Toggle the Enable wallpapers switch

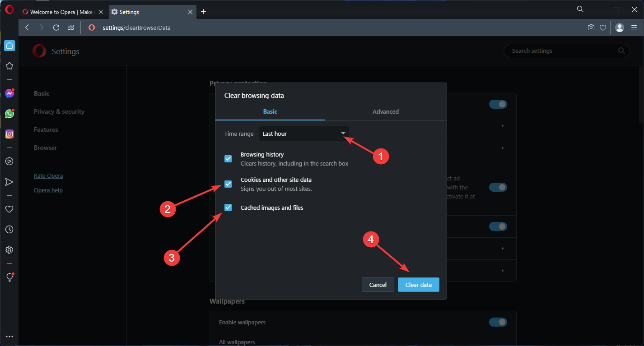(x=498, y=322)
